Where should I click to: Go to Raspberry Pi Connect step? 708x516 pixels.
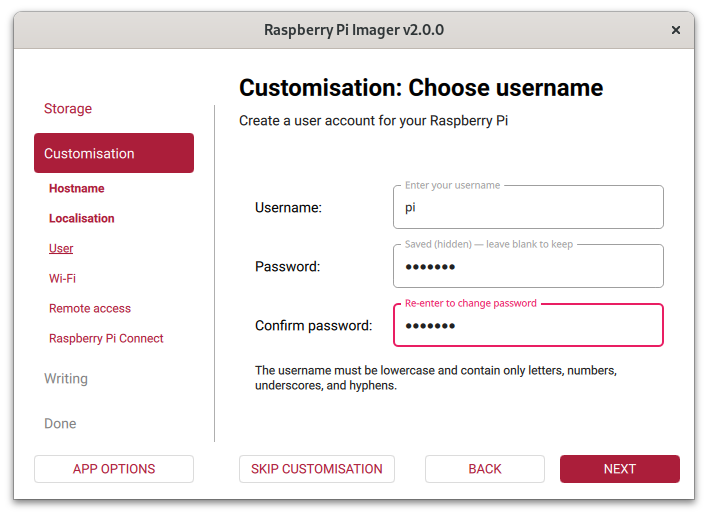coord(106,338)
